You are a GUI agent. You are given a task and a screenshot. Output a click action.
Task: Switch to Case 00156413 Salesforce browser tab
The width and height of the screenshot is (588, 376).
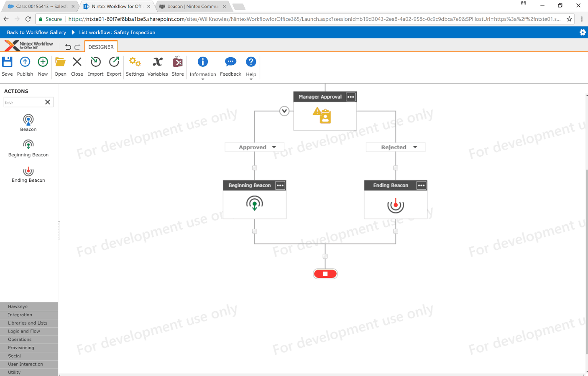pyautogui.click(x=40, y=6)
